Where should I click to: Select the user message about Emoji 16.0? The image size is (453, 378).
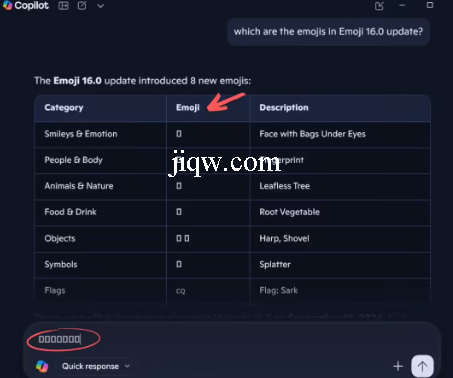(x=328, y=32)
